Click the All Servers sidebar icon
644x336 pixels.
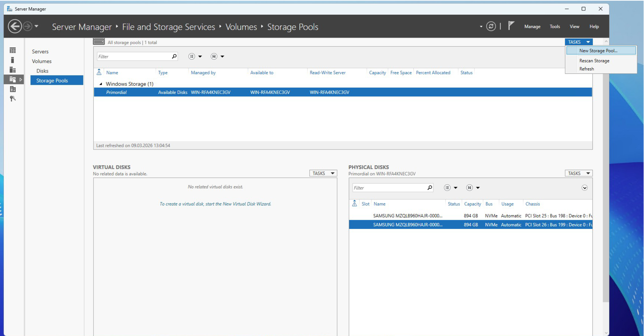pos(13,70)
